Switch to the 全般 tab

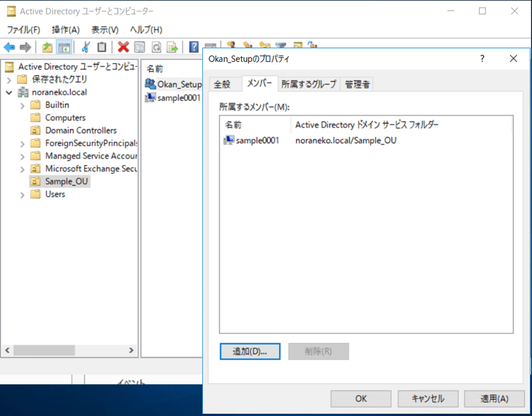(x=222, y=84)
